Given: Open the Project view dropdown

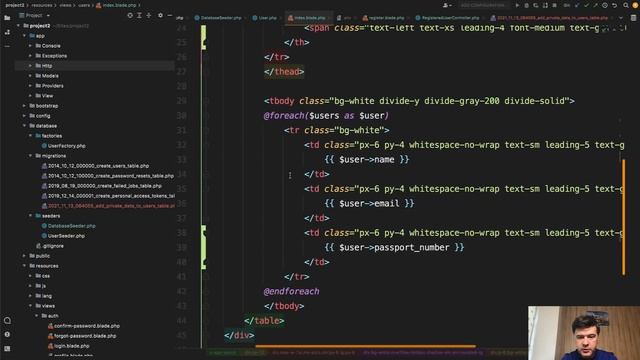Looking at the screenshot, I should coord(34,16).
